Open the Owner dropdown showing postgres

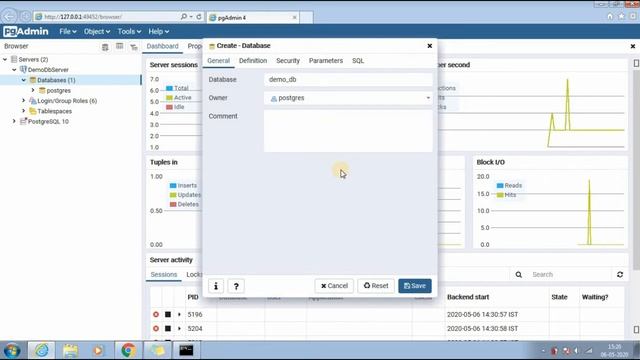click(x=348, y=98)
